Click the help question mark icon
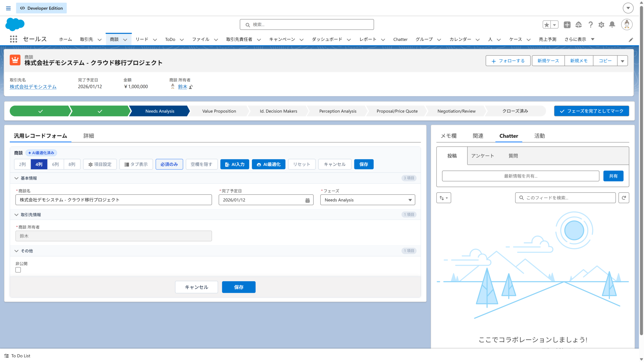This screenshot has width=644, height=362. (x=590, y=25)
